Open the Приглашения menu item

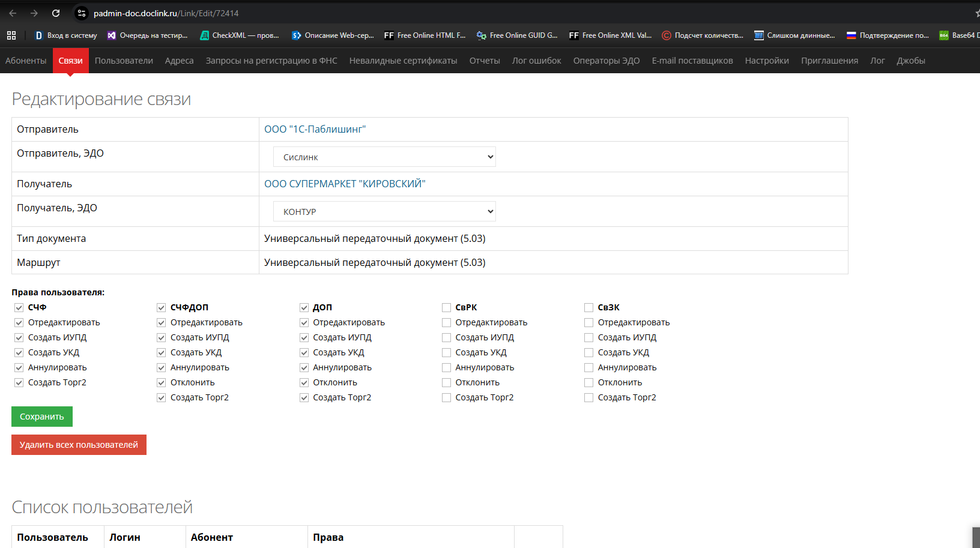(829, 61)
